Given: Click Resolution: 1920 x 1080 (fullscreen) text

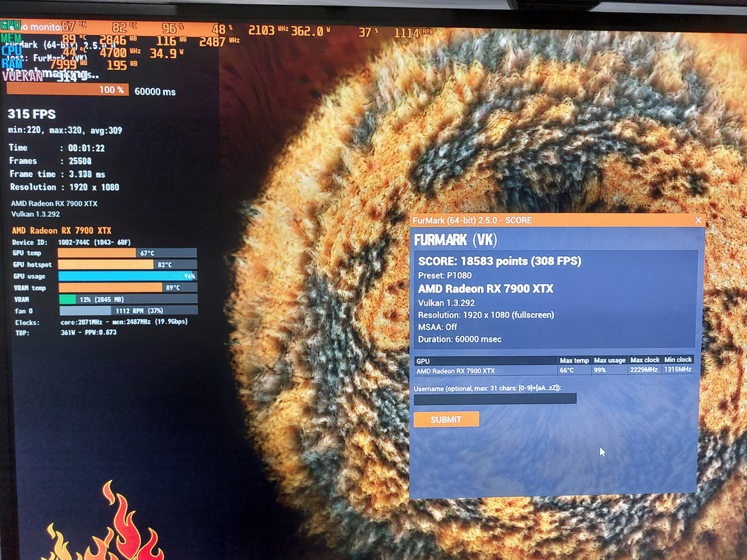Looking at the screenshot, I should click(x=486, y=315).
